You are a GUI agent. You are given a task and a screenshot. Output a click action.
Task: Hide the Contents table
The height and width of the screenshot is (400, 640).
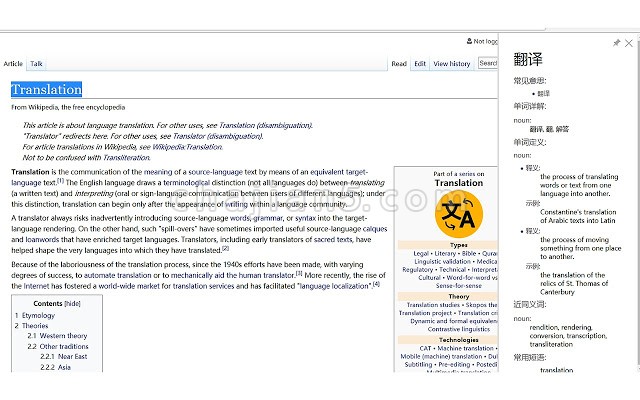[73, 304]
